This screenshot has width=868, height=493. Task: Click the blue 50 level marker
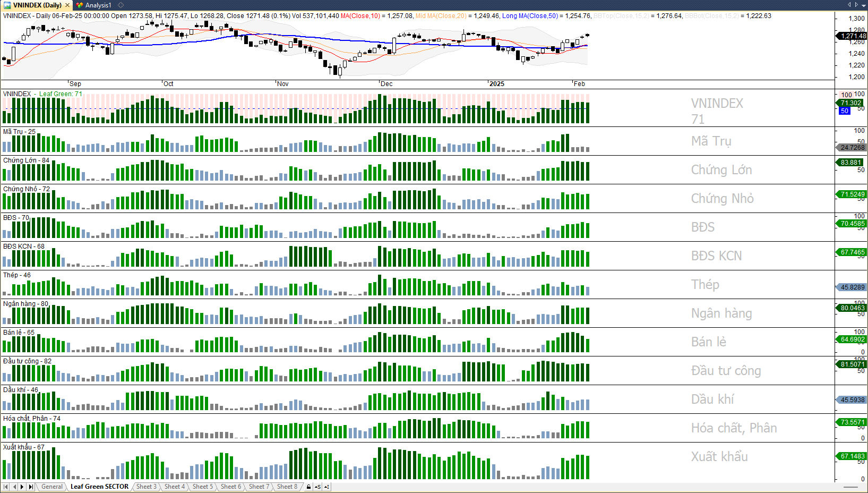click(x=845, y=111)
